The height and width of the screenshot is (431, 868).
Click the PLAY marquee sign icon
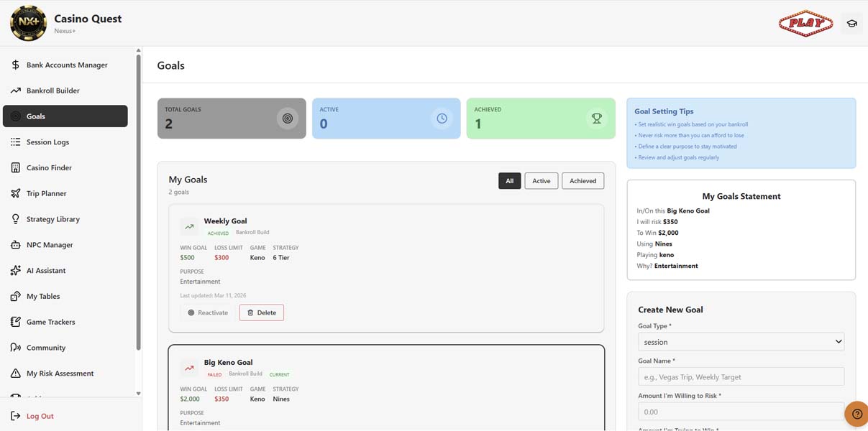tap(805, 24)
